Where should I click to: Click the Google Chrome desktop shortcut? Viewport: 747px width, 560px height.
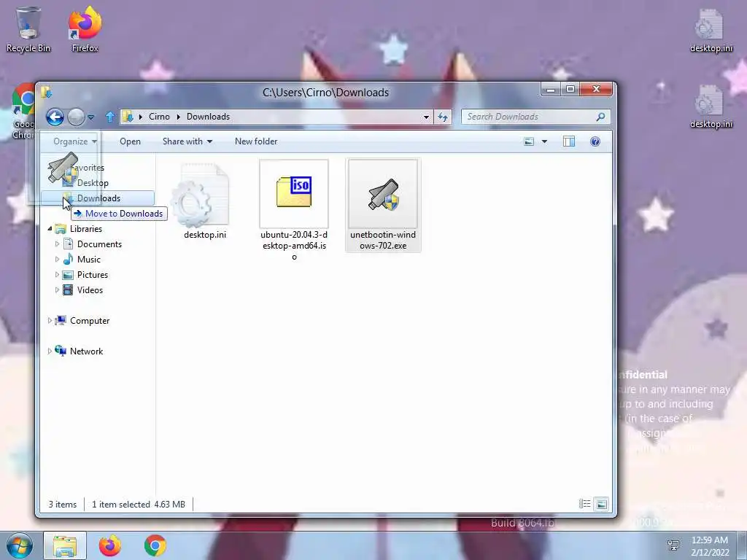pyautogui.click(x=23, y=111)
